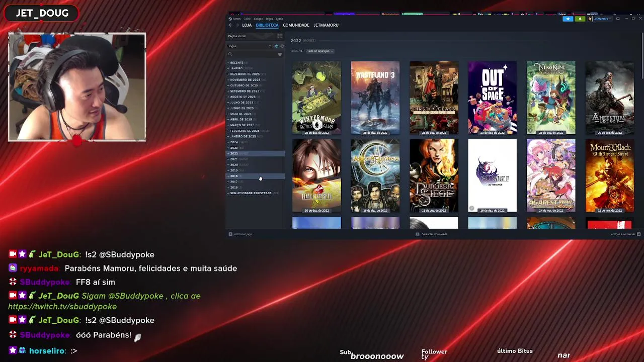Viewport: 644px width, 362px height.
Task: Select the 2020 year row
Action: click(255, 165)
